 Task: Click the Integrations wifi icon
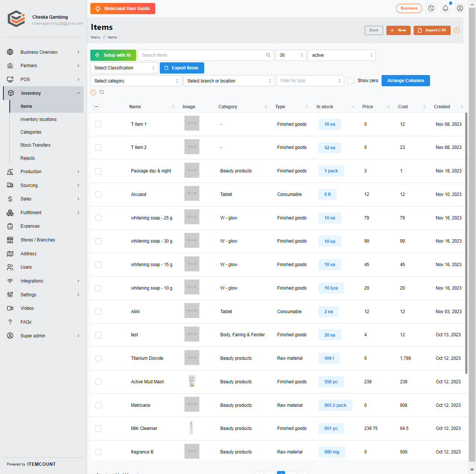coord(10,281)
